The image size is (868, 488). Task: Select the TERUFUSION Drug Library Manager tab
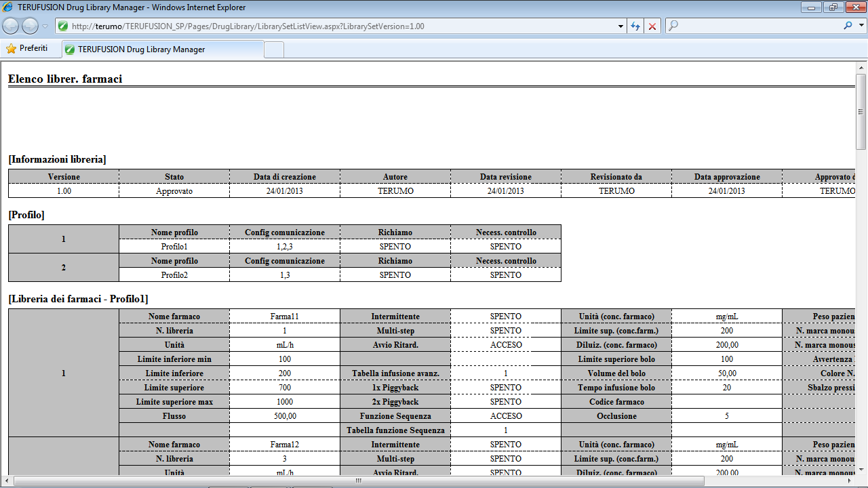[162, 49]
